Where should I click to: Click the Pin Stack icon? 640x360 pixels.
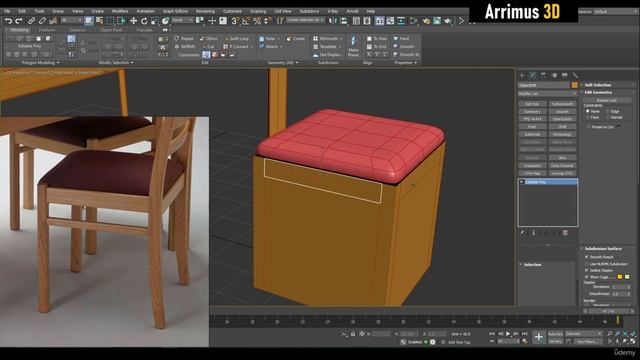522,233
